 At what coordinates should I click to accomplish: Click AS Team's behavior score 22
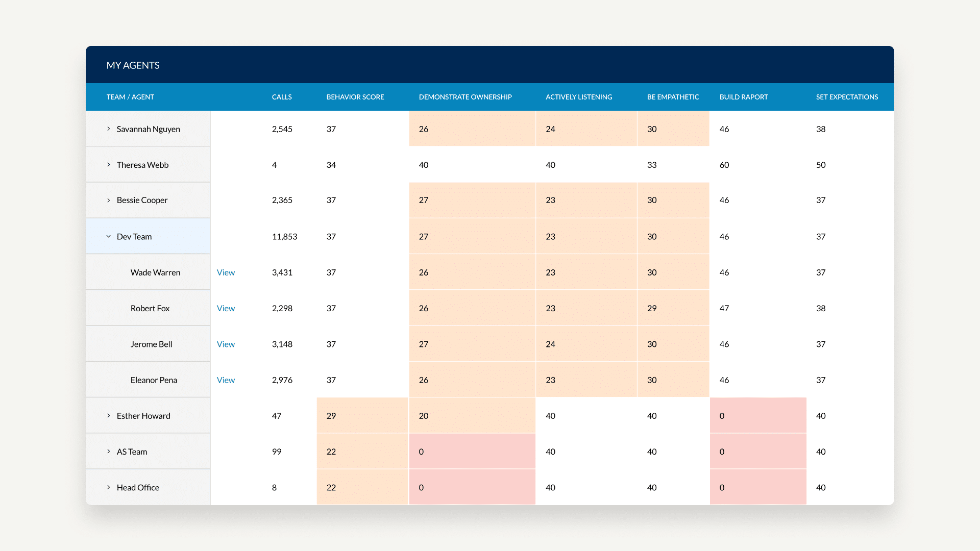pyautogui.click(x=331, y=452)
